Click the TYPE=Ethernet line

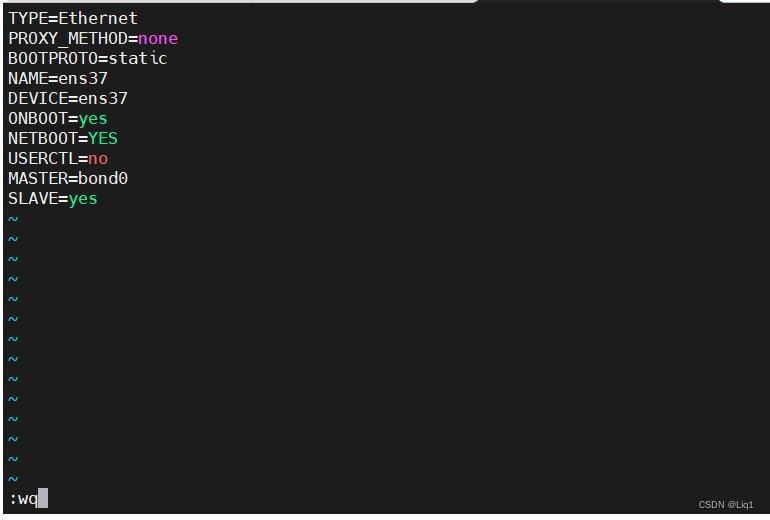click(x=73, y=18)
